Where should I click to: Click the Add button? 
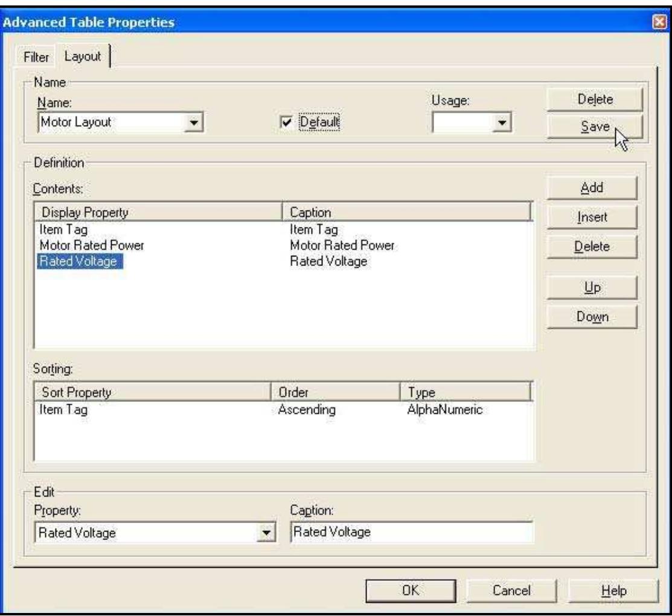pyautogui.click(x=592, y=188)
